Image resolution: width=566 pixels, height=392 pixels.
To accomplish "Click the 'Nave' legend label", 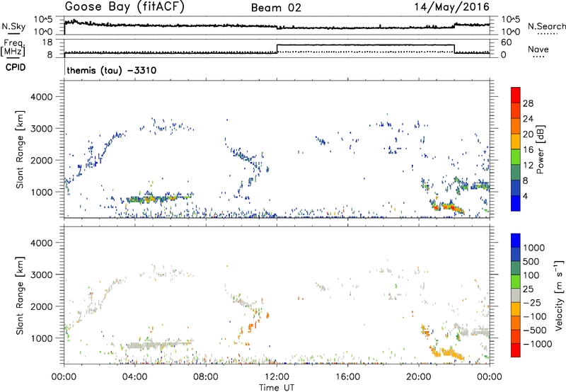I will [538, 50].
